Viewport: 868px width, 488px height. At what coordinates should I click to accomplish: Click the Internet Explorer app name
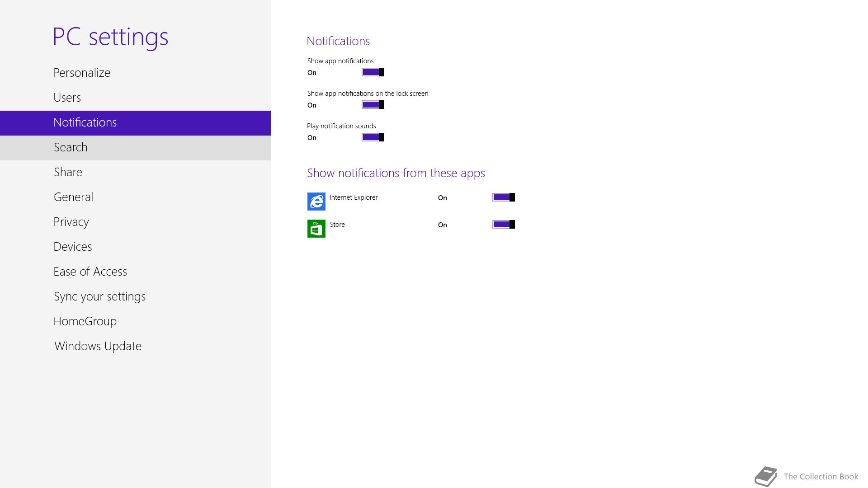(354, 197)
